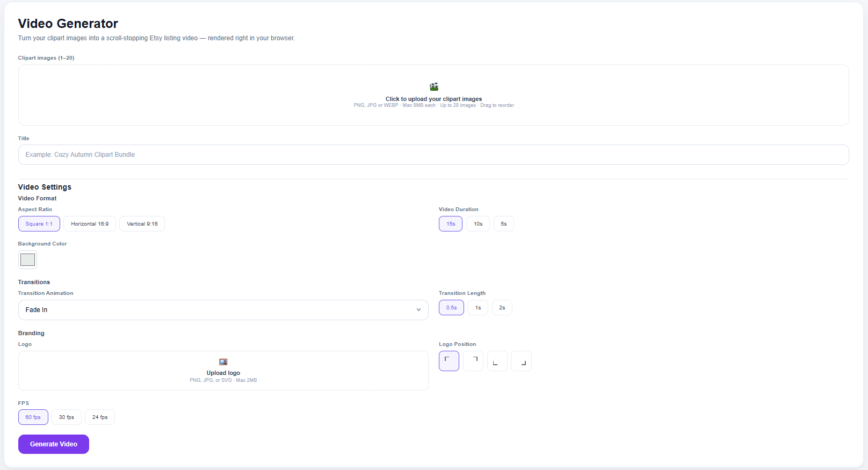Set transition length to 0.5s
This screenshot has height=470, width=868.
click(451, 308)
